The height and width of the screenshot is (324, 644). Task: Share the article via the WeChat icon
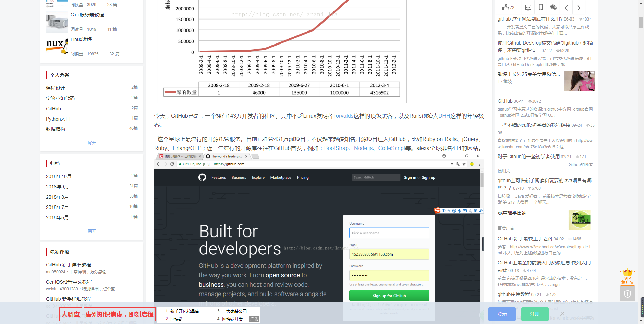click(553, 8)
